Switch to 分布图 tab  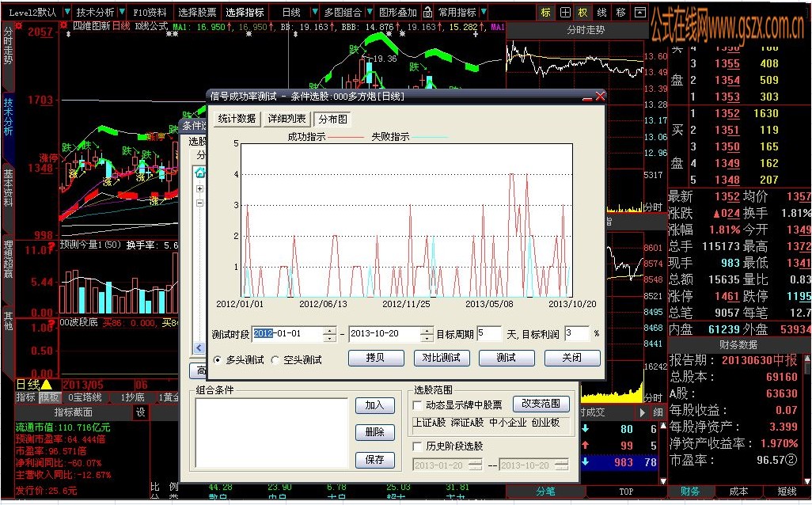click(x=332, y=120)
